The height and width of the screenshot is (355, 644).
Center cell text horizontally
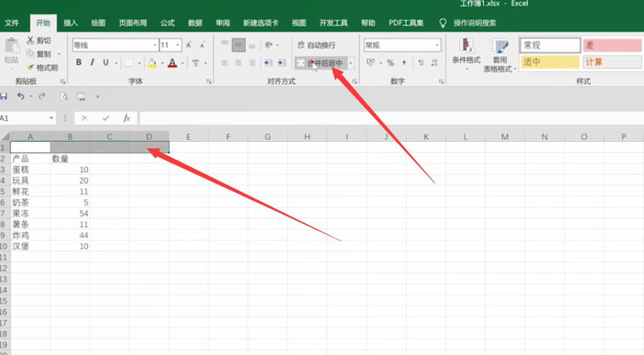click(x=238, y=63)
